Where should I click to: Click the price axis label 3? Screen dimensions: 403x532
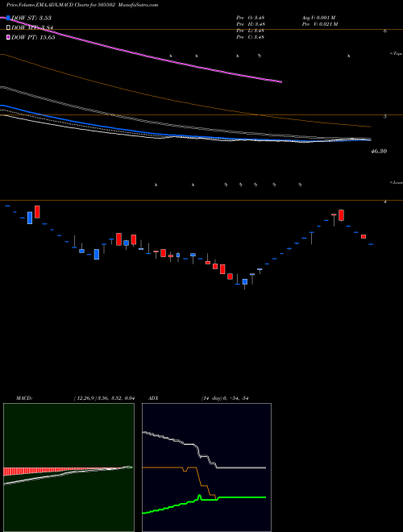384,116
